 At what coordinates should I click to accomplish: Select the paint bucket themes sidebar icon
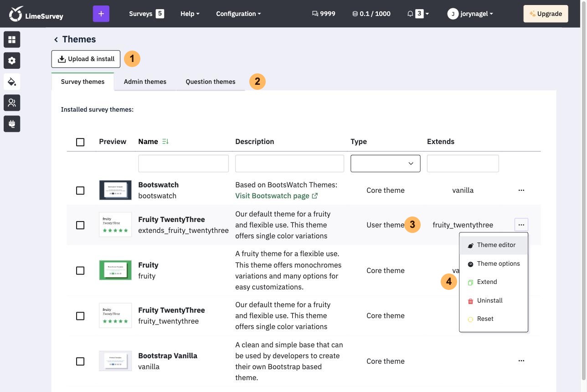coord(12,82)
